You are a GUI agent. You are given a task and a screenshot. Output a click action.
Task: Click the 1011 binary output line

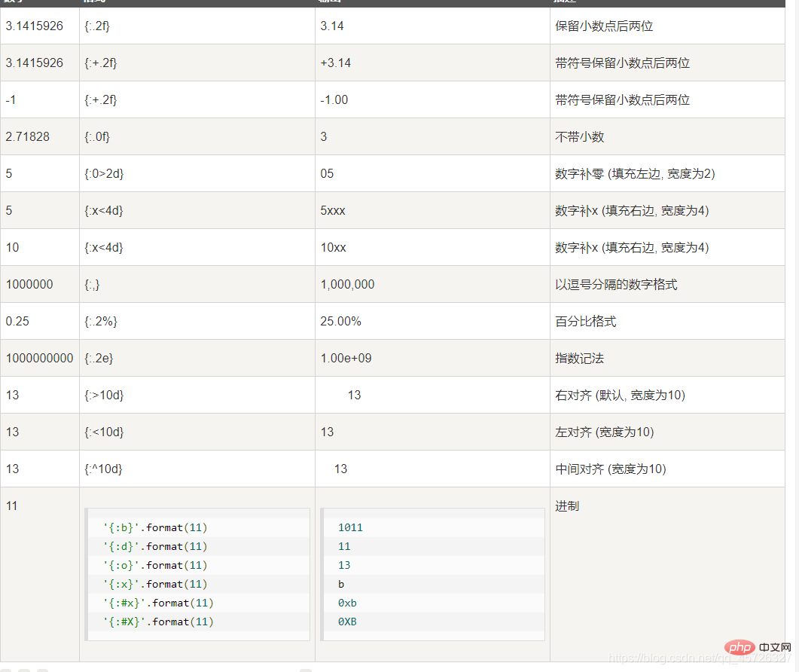pos(350,527)
